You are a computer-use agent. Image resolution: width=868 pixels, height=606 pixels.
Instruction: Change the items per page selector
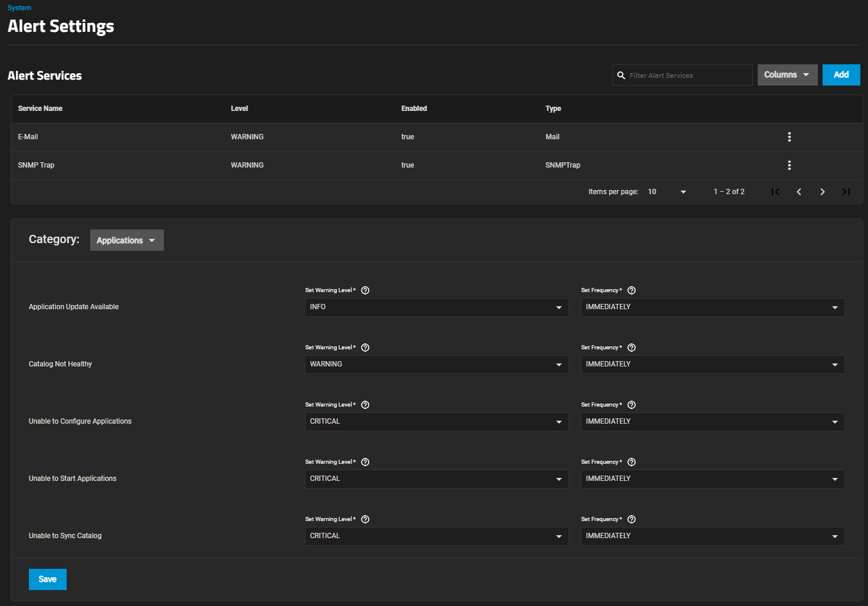coord(667,192)
